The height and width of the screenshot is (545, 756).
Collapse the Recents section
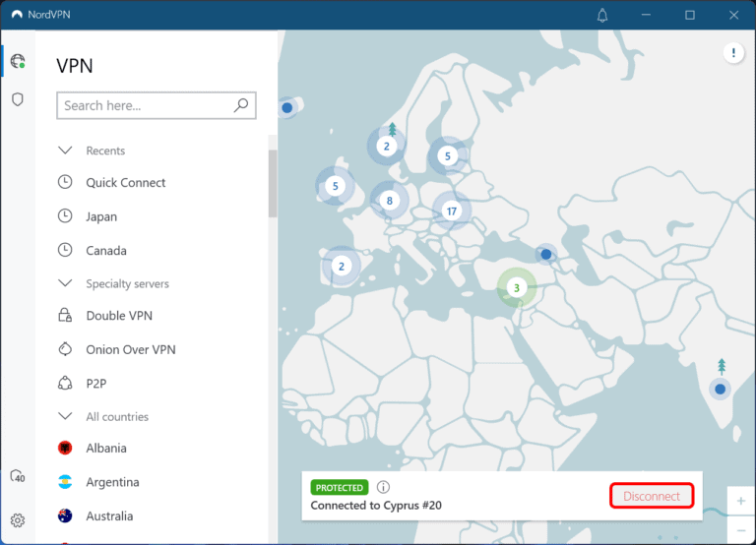click(66, 151)
